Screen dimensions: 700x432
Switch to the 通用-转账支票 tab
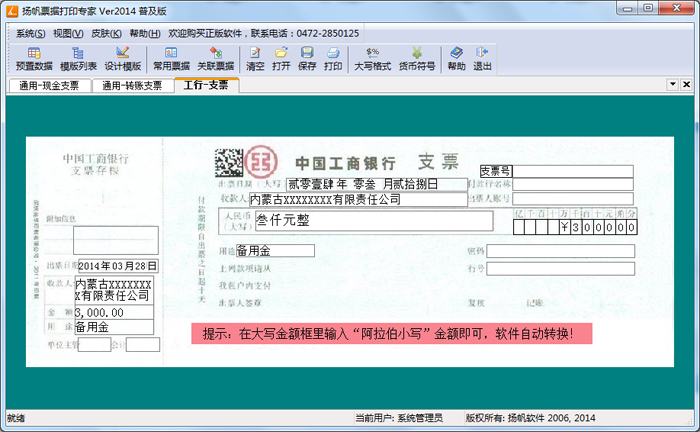pos(132,86)
